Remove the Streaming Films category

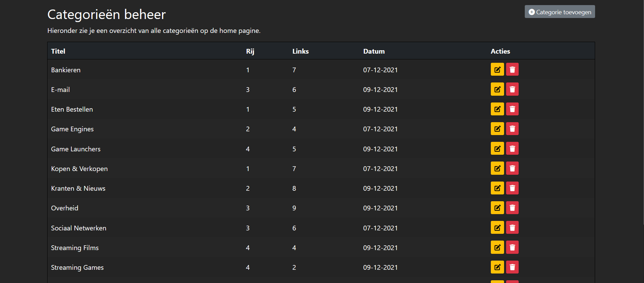512,247
